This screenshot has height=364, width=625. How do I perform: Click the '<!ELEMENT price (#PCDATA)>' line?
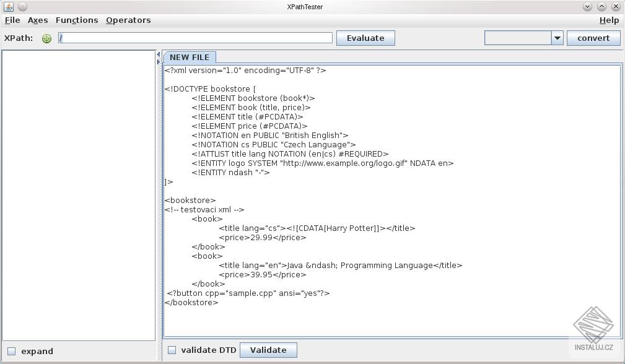coord(249,126)
